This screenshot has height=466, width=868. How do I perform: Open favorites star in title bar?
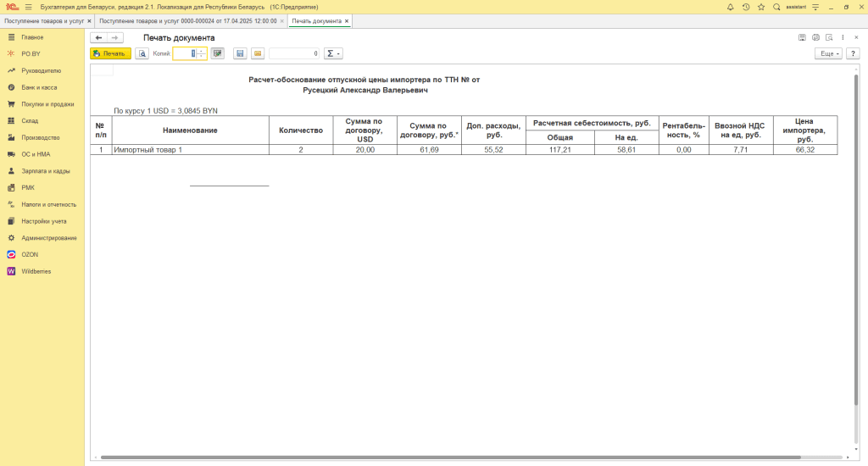point(761,7)
